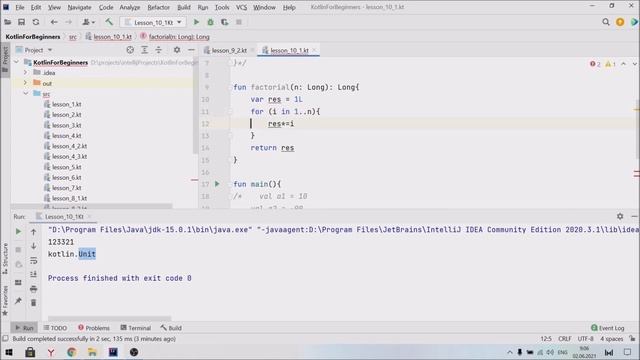Open the Refactor menu

158,7
